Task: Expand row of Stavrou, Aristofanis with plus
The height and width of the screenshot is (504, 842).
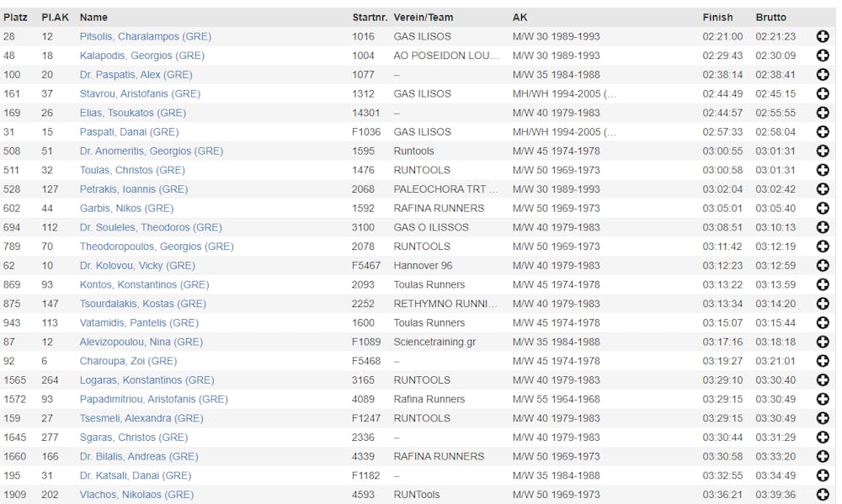Action: 823,94
